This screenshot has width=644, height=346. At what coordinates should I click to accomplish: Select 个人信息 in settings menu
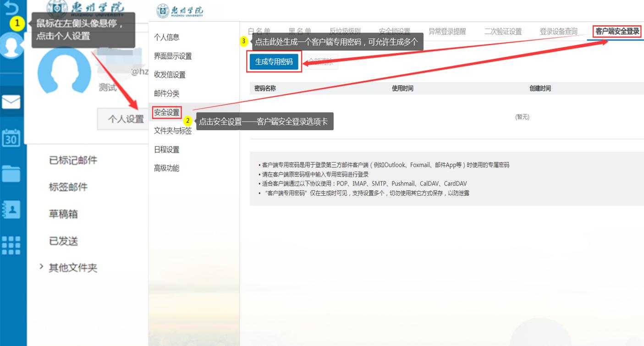166,38
